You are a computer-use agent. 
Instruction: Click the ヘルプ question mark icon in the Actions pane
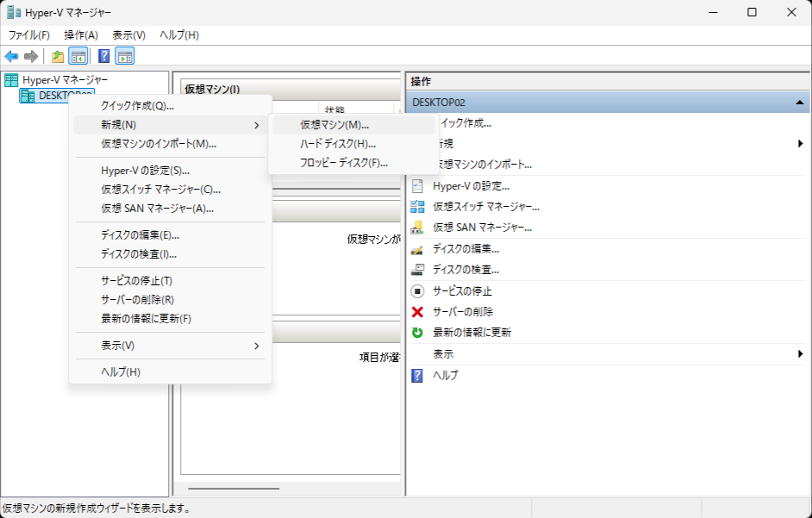[417, 375]
